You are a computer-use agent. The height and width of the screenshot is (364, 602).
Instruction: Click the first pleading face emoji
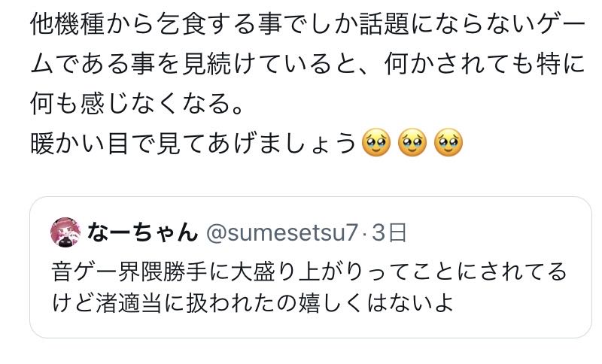click(x=377, y=141)
